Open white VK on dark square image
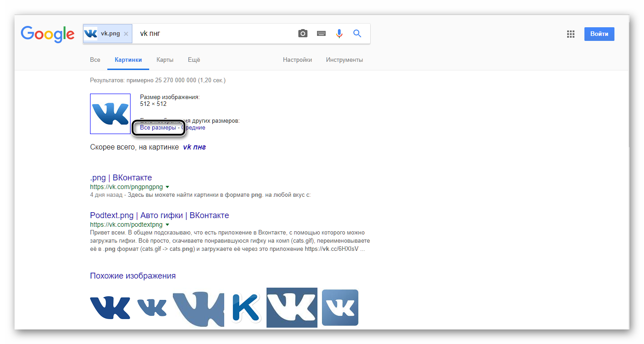Image resolution: width=644 pixels, height=344 pixels. (292, 308)
